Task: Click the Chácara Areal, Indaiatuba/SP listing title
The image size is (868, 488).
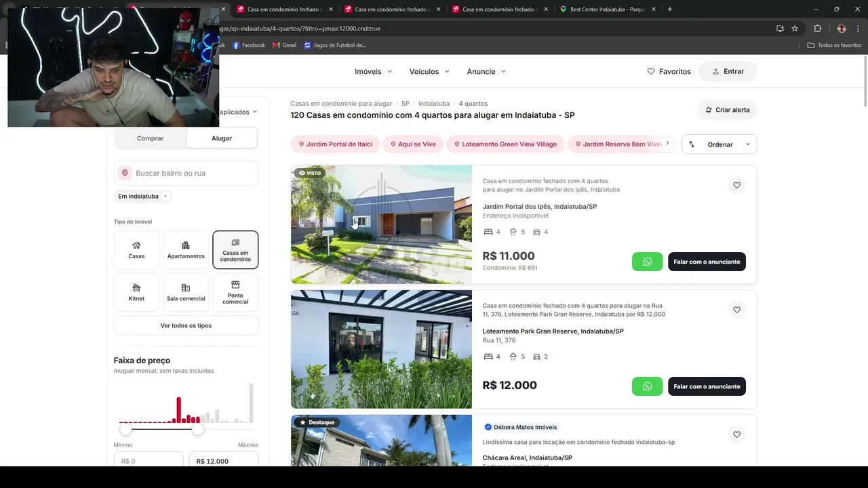Action: (x=528, y=457)
